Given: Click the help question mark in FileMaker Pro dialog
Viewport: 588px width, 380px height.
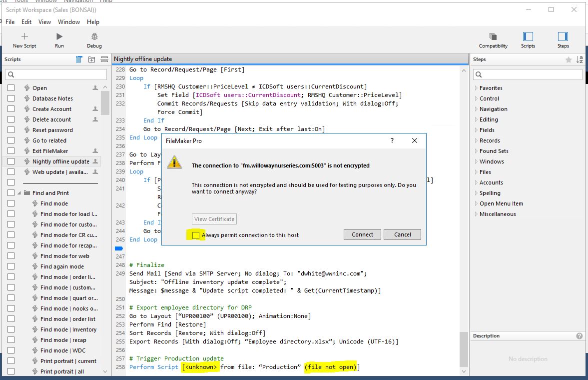Looking at the screenshot, I should pos(392,140).
